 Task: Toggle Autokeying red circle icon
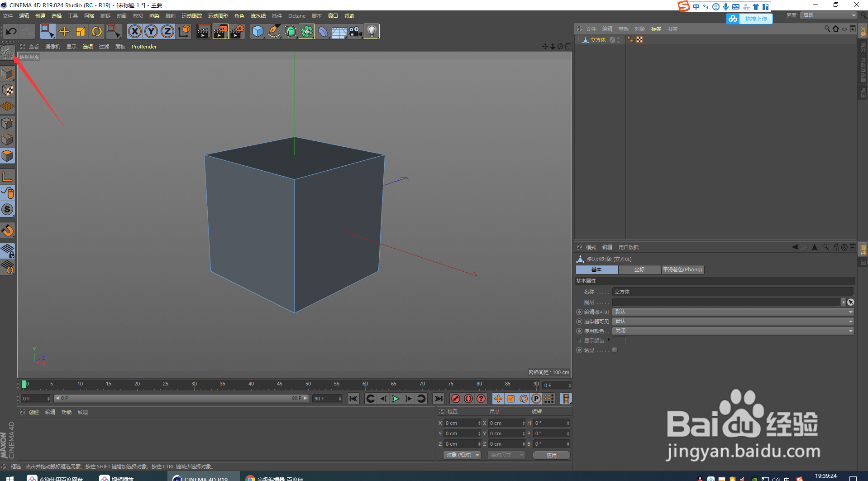[x=468, y=399]
